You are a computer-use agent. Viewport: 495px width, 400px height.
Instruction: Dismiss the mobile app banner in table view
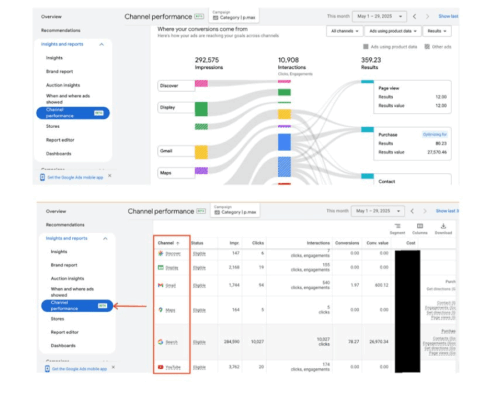(113, 367)
